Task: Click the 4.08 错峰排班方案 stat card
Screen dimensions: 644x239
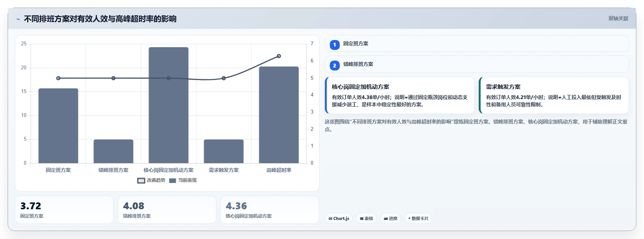Action: pyautogui.click(x=167, y=210)
